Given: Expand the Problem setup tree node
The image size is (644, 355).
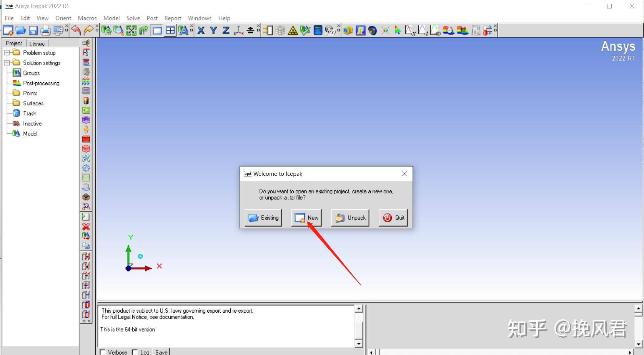Looking at the screenshot, I should point(7,53).
